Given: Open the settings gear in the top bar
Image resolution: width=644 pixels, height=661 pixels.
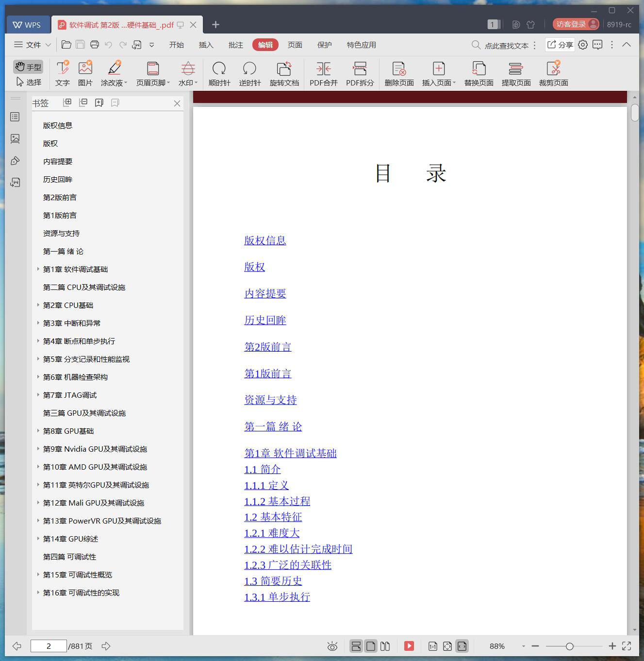Looking at the screenshot, I should (x=583, y=45).
